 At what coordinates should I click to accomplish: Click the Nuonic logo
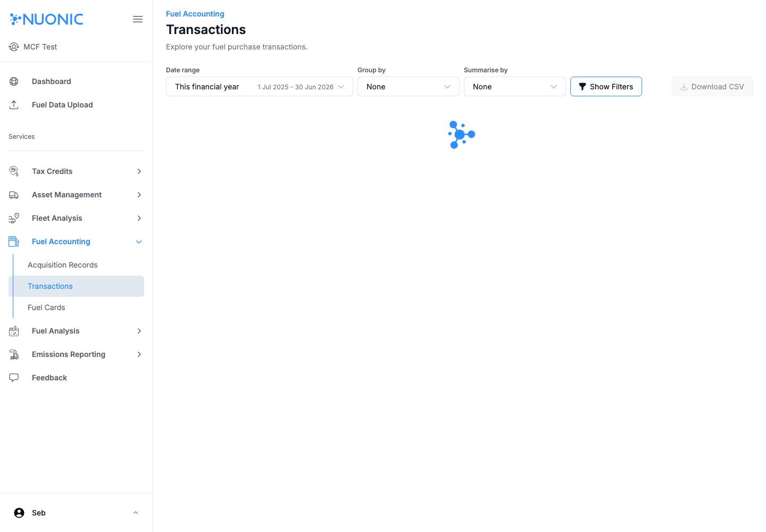[47, 19]
